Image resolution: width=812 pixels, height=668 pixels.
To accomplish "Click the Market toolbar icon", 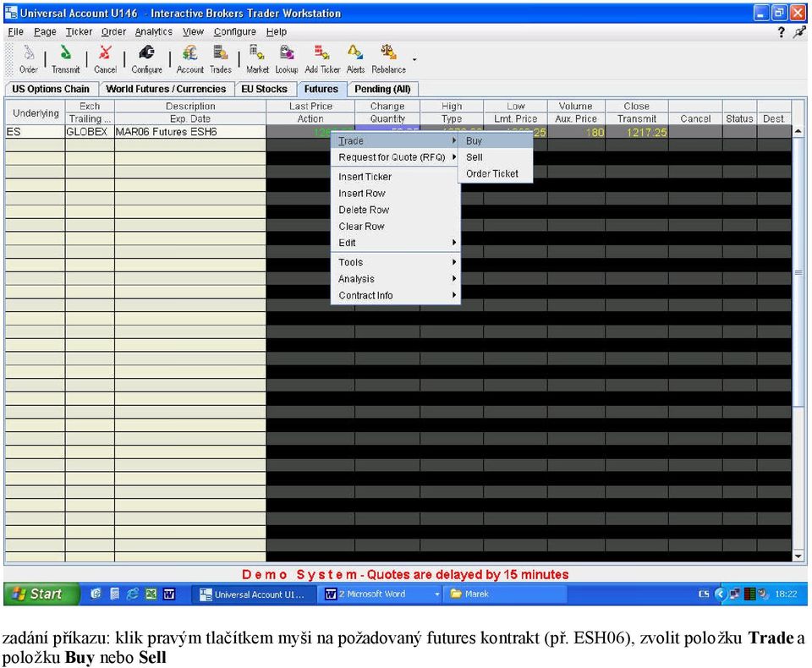I will point(257,58).
